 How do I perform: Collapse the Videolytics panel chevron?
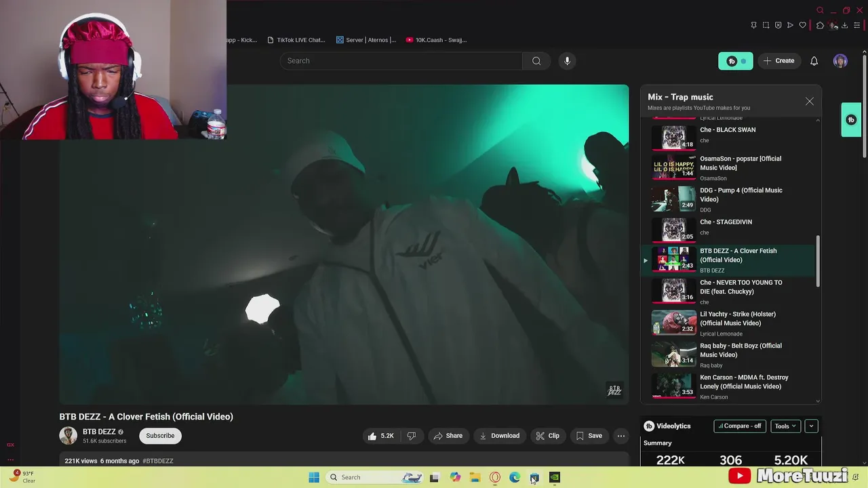(x=811, y=426)
